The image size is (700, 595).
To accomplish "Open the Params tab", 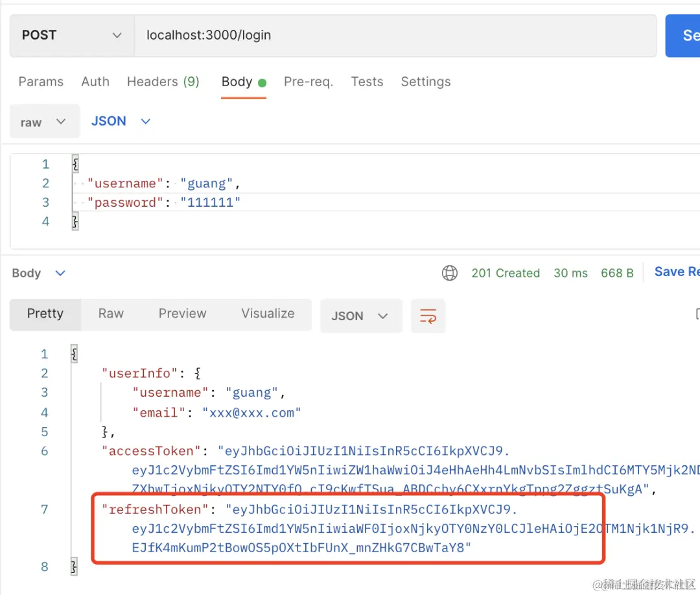I will click(x=41, y=82).
